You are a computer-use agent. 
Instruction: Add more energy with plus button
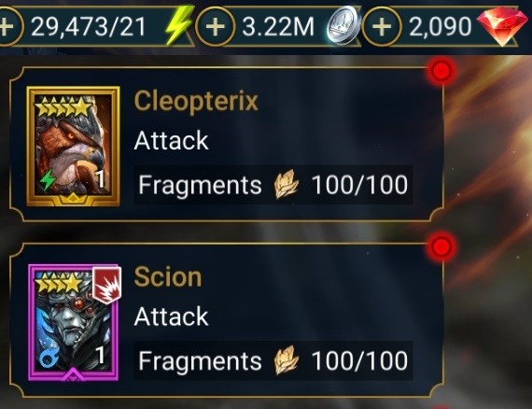[7, 26]
